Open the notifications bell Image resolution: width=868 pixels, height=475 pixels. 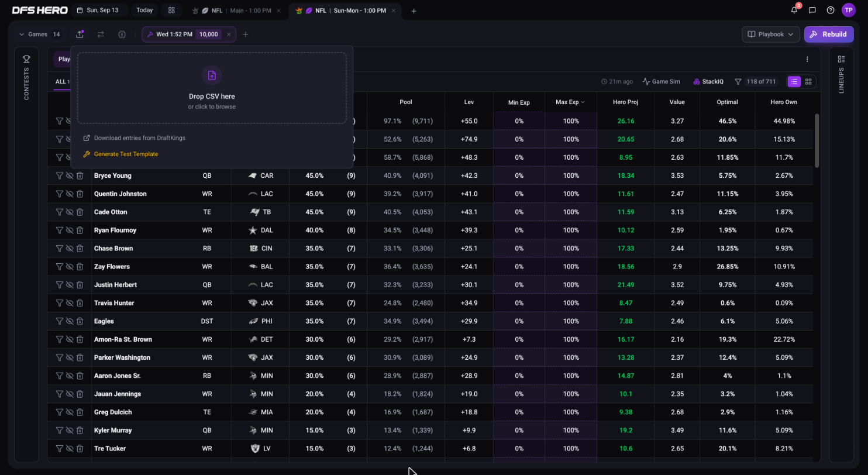click(794, 10)
